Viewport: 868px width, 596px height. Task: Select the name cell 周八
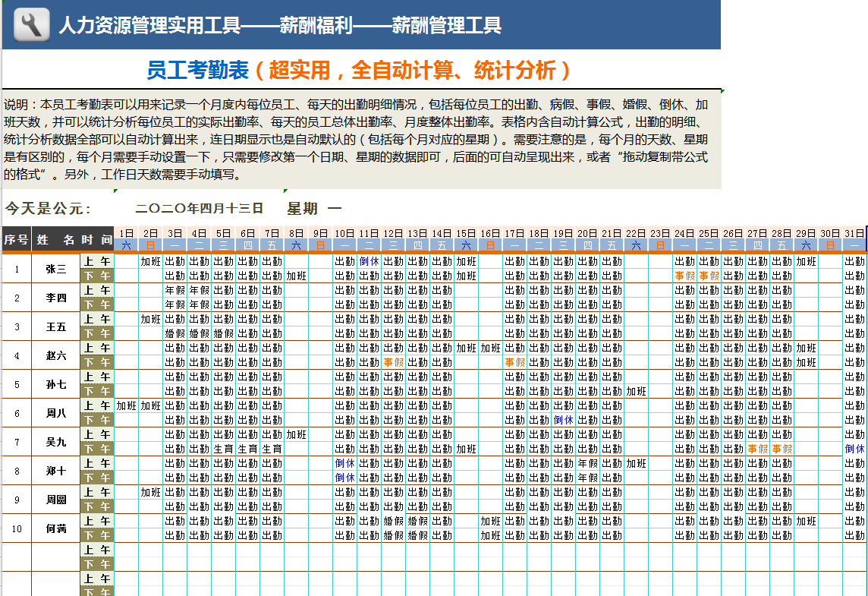(x=55, y=413)
